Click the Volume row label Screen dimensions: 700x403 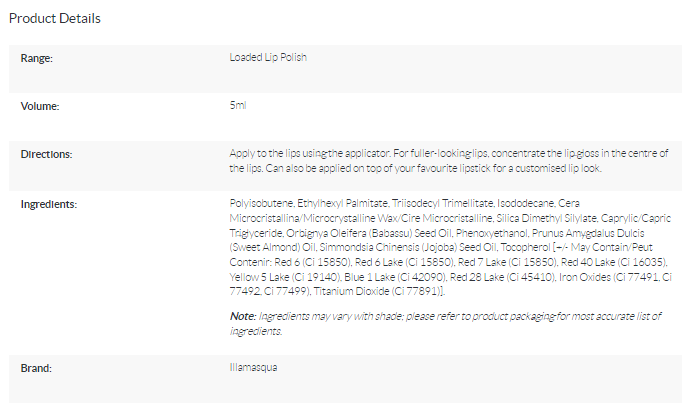[x=40, y=105]
